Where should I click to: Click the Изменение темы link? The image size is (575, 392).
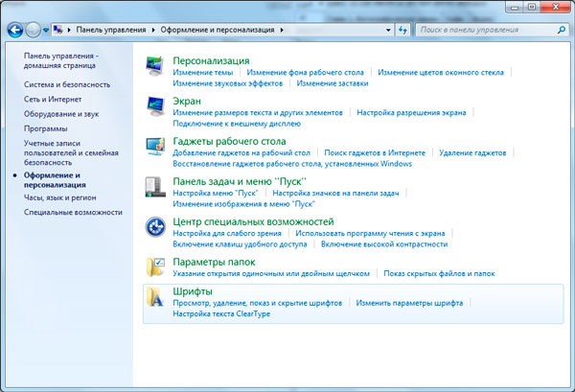[x=202, y=72]
